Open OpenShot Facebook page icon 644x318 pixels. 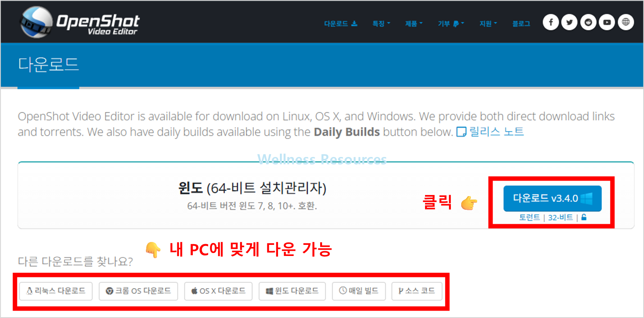click(551, 23)
